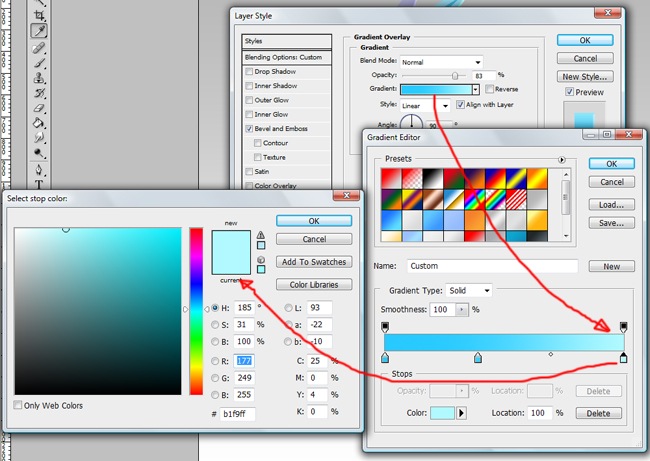
Task: Open the Blend Mode dropdown
Action: (441, 61)
